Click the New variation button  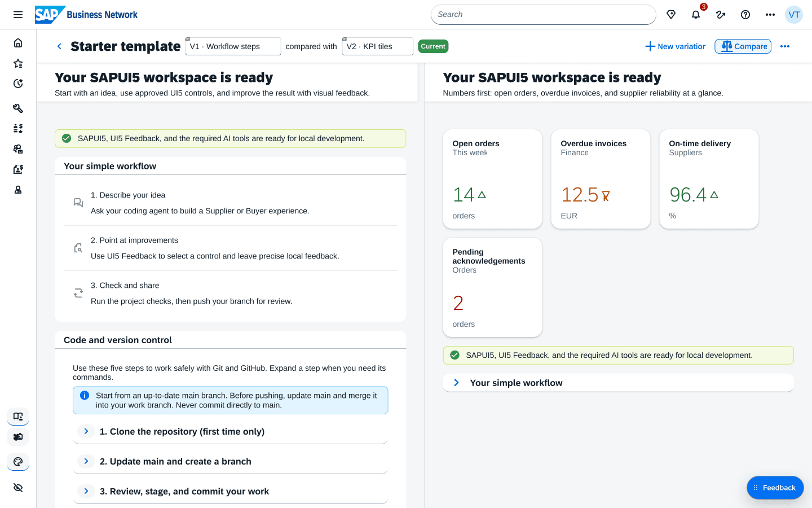[676, 46]
